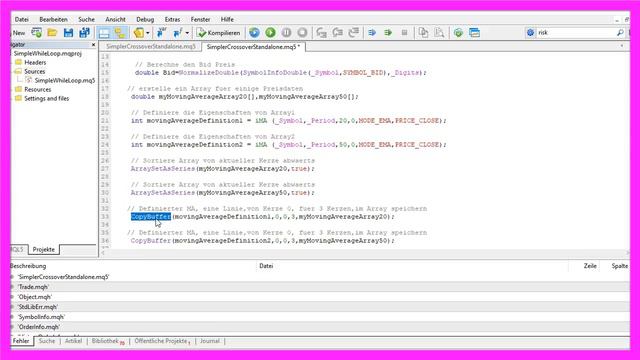Open the Fenster menu
Image resolution: width=640 pixels, height=360 pixels.
pyautogui.click(x=200, y=19)
